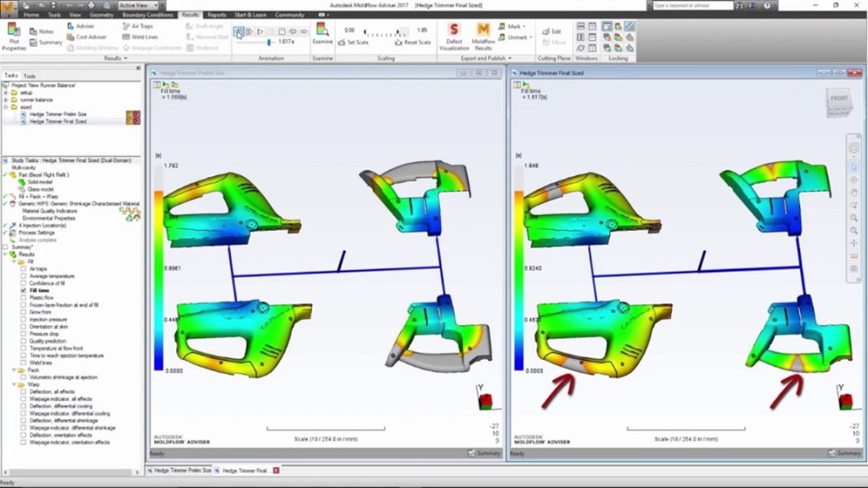The height and width of the screenshot is (488, 868).
Task: Open Plot Properties in the ribbon
Action: click(14, 36)
